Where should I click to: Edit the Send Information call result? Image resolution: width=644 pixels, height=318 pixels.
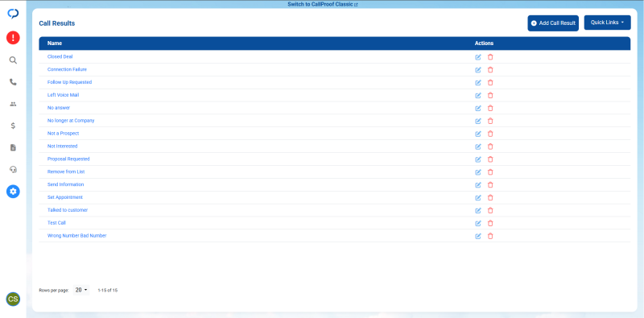point(478,185)
